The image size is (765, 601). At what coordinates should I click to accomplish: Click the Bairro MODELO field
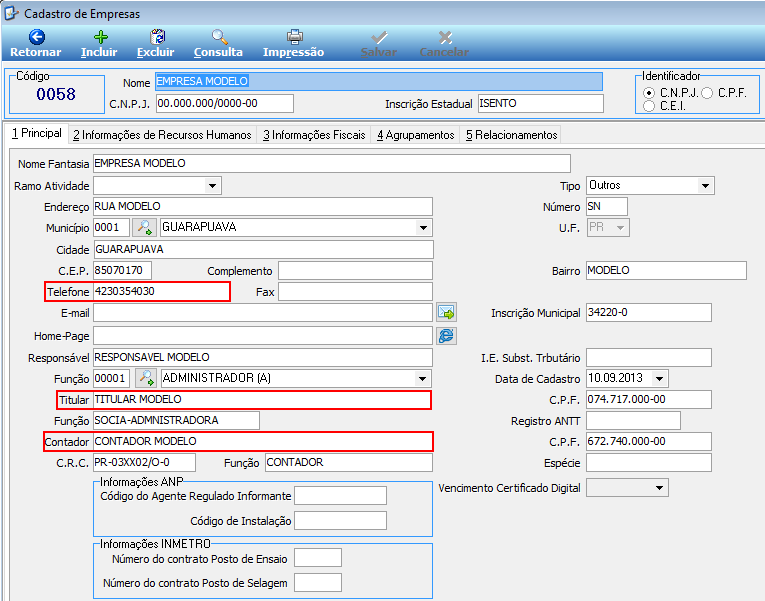click(666, 270)
